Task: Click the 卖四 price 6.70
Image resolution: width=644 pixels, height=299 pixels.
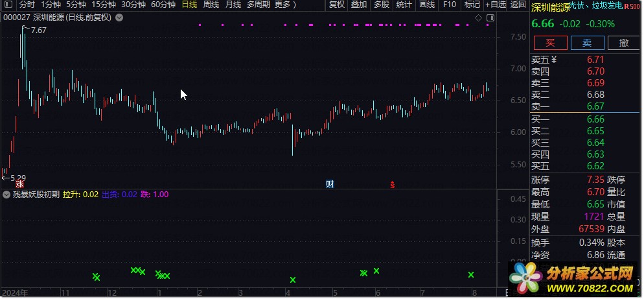Action: tap(595, 71)
